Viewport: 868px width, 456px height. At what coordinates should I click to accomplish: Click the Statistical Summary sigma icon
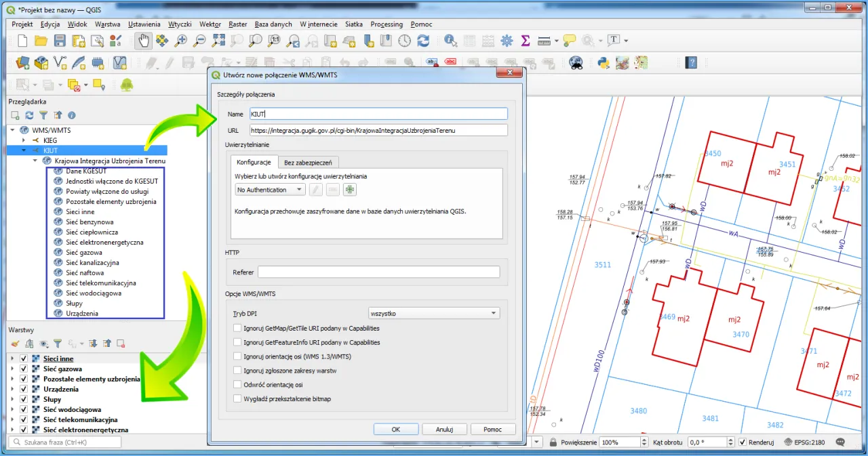point(525,41)
